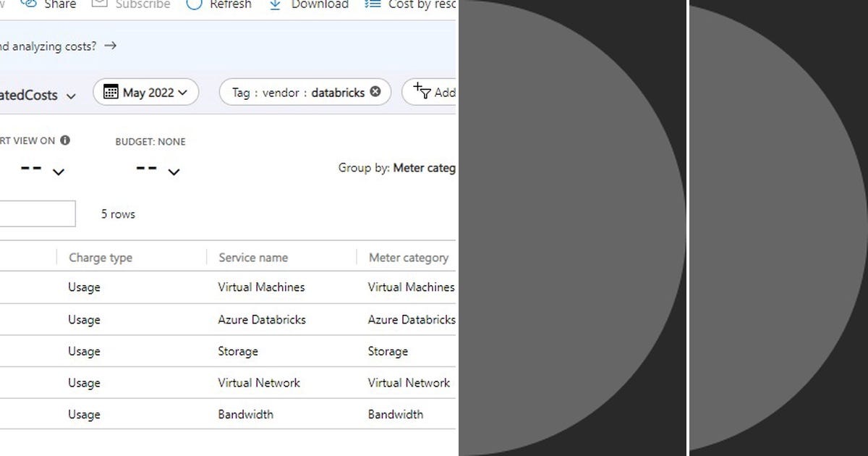Expand the budget selector chevron

coord(174,172)
